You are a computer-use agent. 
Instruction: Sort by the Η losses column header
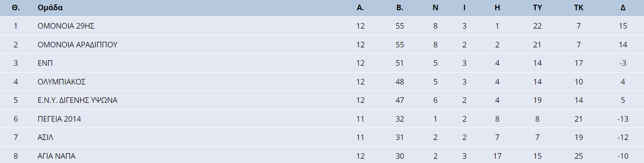(497, 8)
